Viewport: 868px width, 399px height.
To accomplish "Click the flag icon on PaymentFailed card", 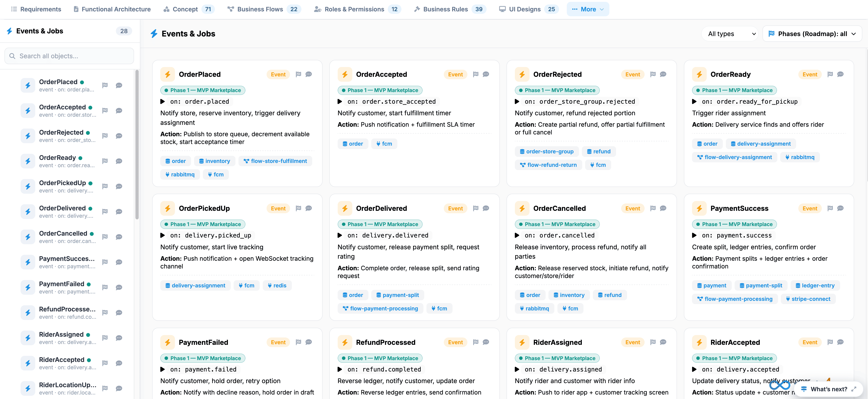I will 298,342.
